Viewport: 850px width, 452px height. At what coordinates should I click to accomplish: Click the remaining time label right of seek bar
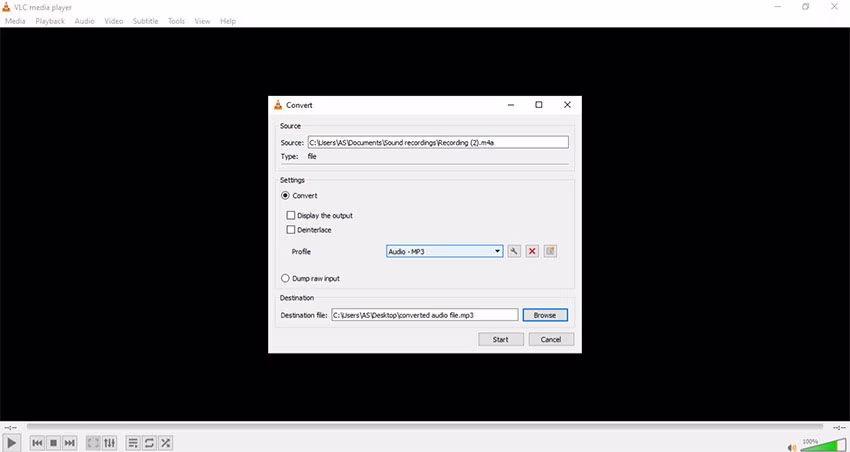pyautogui.click(x=840, y=428)
